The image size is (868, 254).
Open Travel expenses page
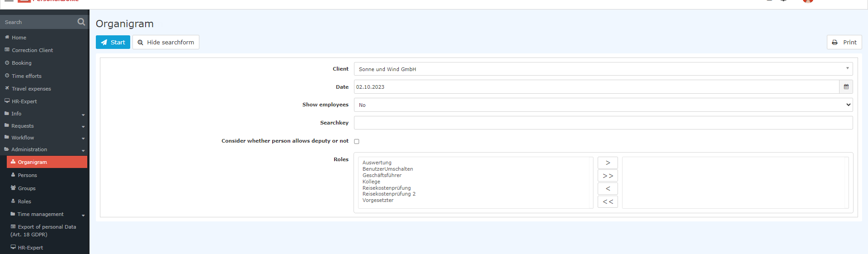pos(31,89)
